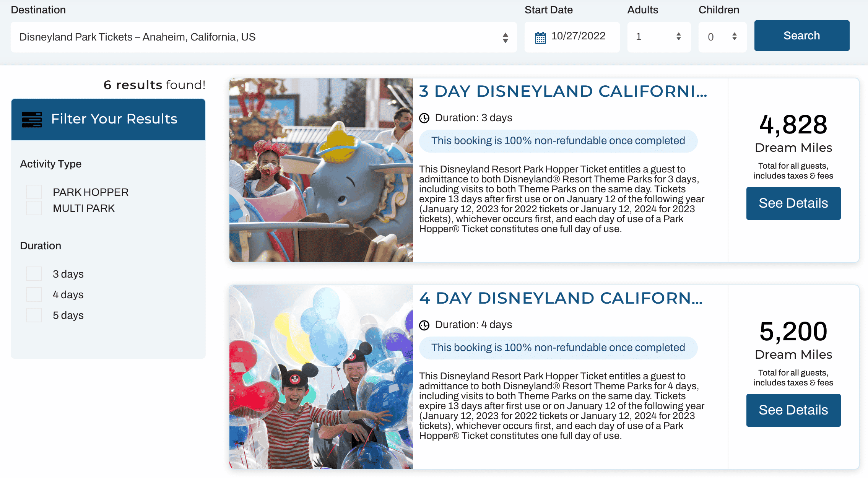Viewport: 868px width, 478px height.
Task: Open the 4 Day Disneyland California title link
Action: point(561,298)
